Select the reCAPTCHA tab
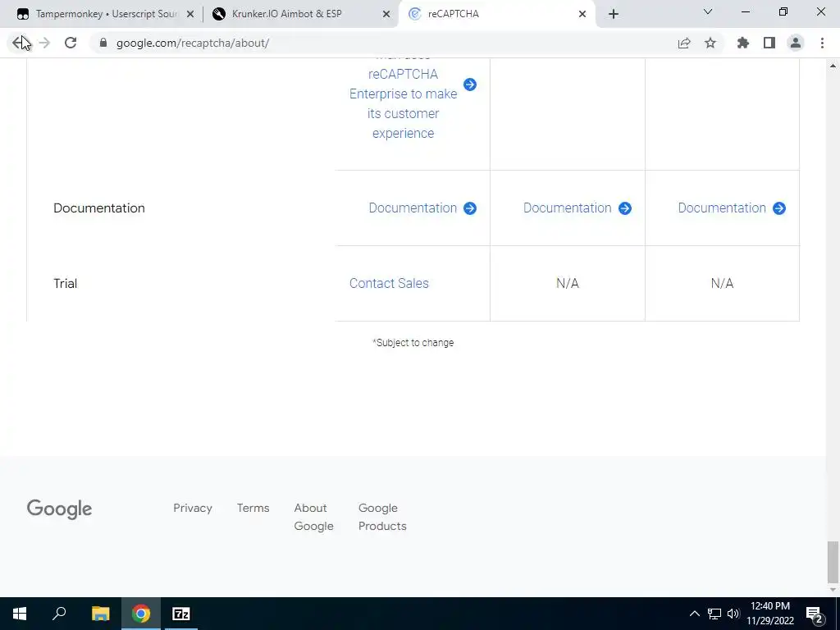The image size is (840, 630). click(453, 14)
